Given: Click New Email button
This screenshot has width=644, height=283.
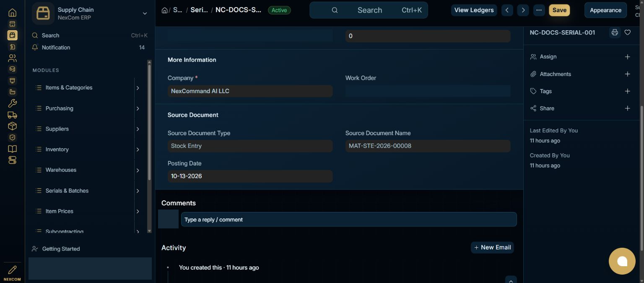Looking at the screenshot, I should coord(492,247).
